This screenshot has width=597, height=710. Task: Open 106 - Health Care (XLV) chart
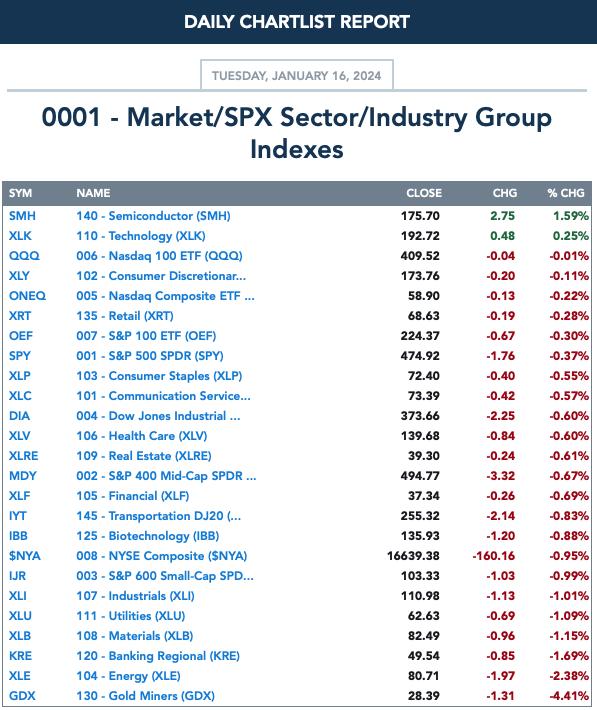[x=141, y=436]
